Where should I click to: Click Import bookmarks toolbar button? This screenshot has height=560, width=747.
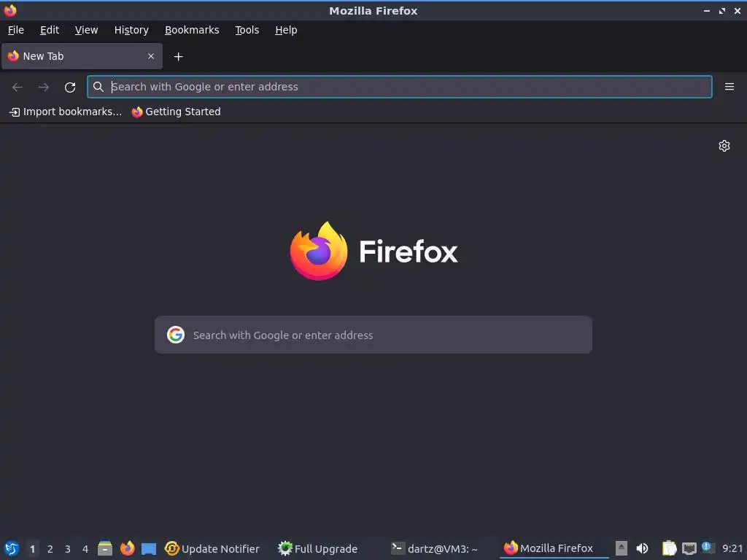[66, 112]
